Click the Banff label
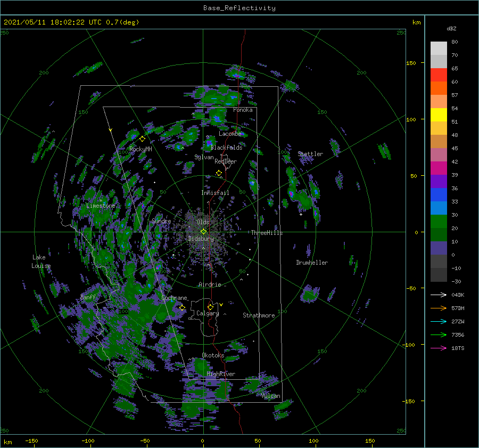The height and width of the screenshot is (448, 479). [88, 297]
